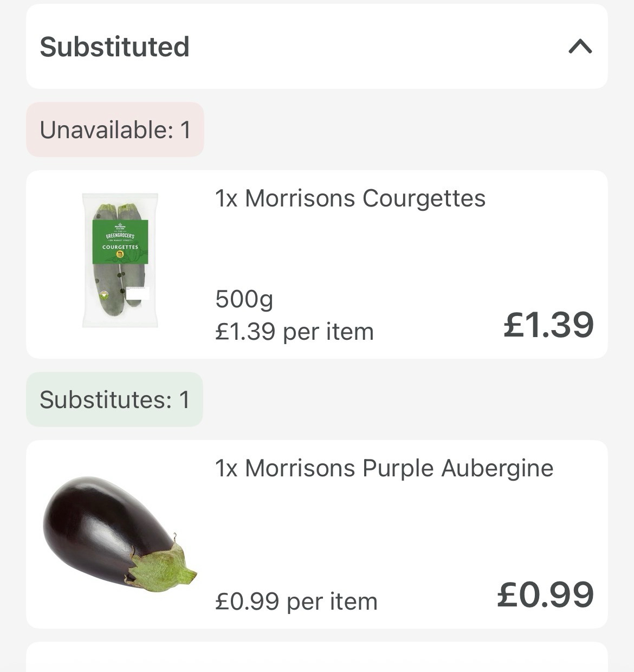This screenshot has width=634, height=672.
Task: Collapse the Substituted section chevron
Action: (580, 47)
